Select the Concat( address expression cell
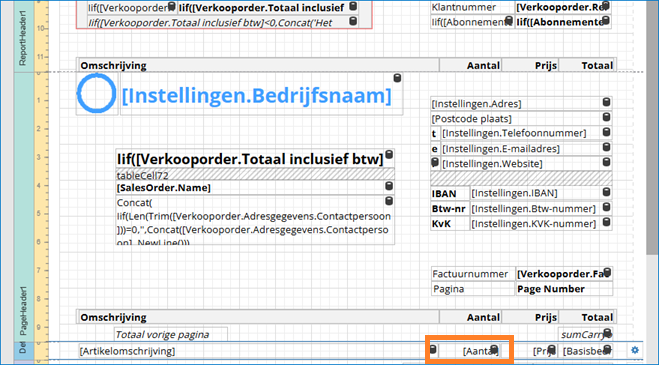The height and width of the screenshot is (365, 659). coord(255,220)
